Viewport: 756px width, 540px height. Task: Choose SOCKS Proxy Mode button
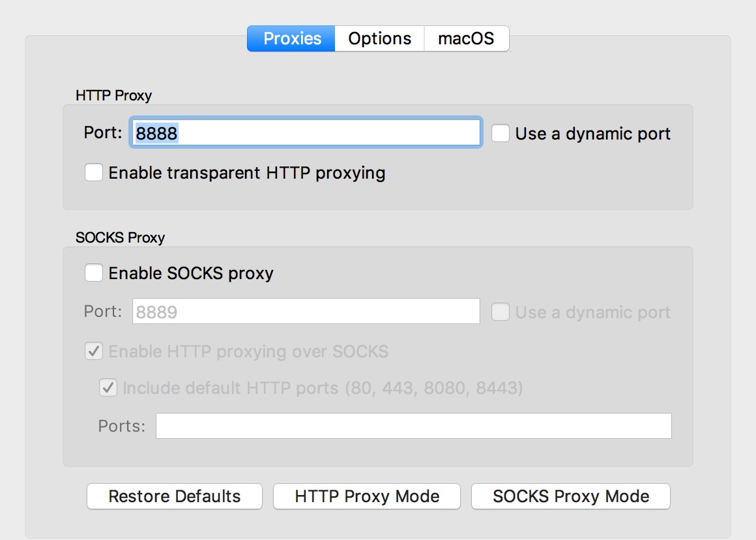click(571, 496)
